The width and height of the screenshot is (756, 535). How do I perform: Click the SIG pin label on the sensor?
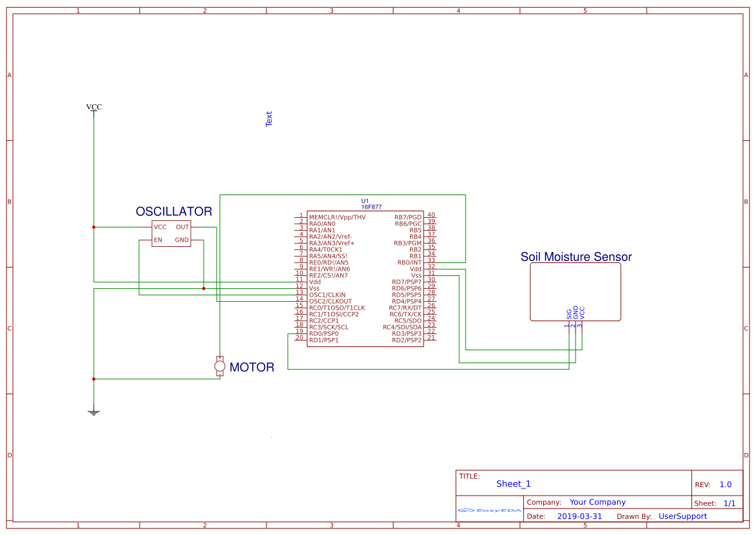[568, 313]
